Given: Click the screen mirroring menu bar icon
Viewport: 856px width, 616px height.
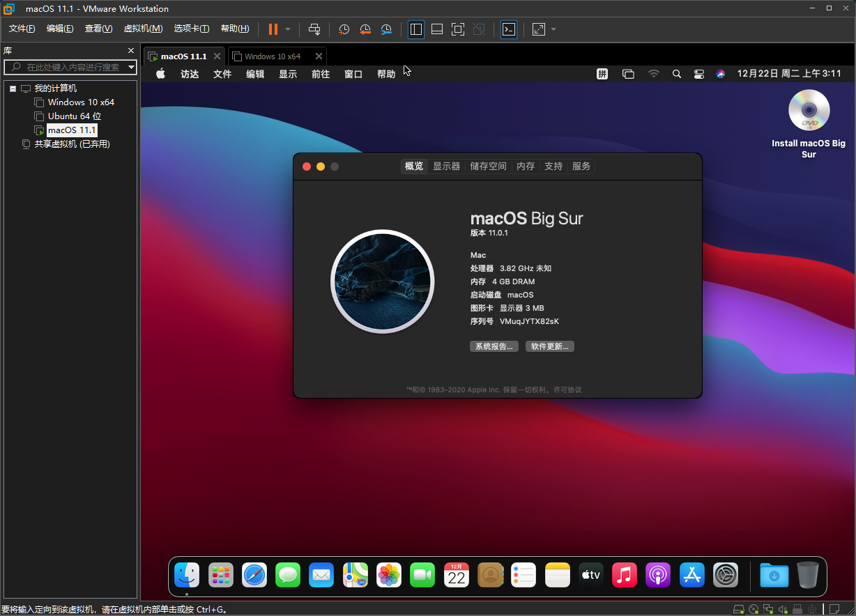Looking at the screenshot, I should click(x=628, y=74).
